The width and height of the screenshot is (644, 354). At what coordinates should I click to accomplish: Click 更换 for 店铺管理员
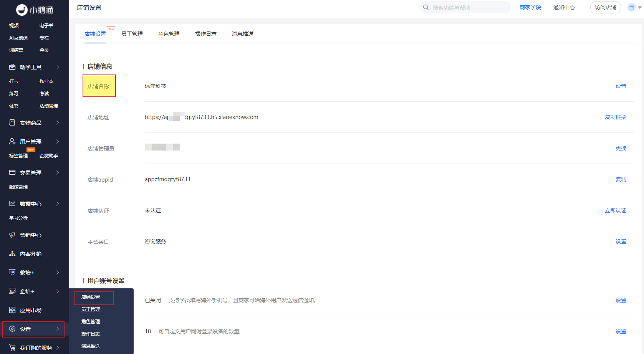coord(621,148)
